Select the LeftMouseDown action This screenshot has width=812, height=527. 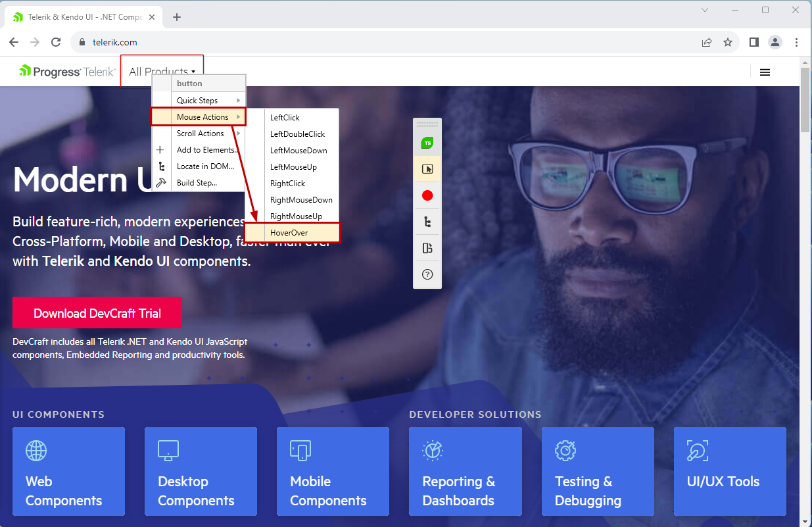pos(292,151)
